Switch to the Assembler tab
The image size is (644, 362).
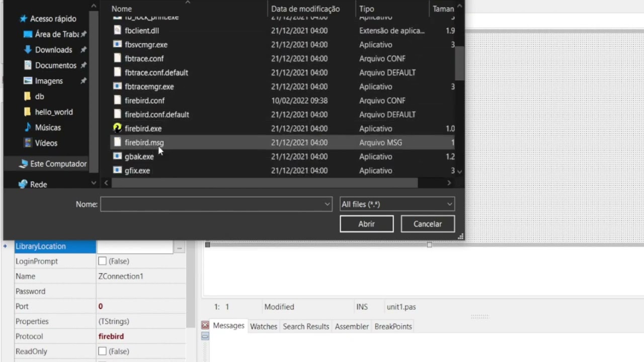point(352,326)
